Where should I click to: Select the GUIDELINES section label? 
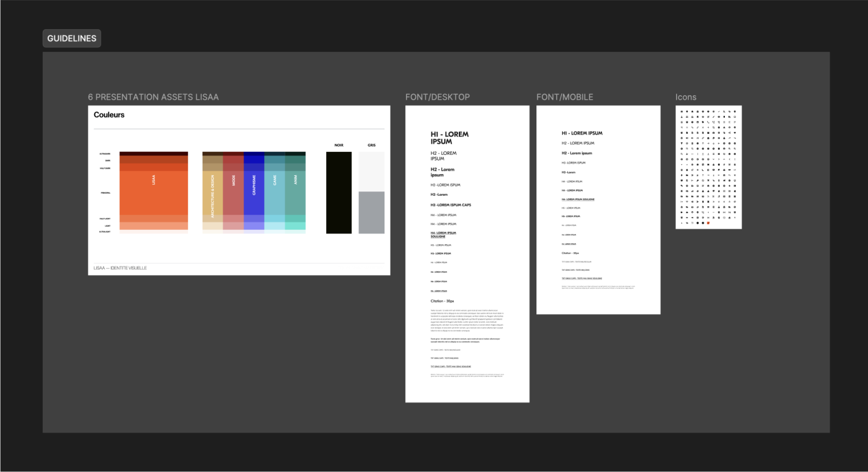click(x=71, y=38)
